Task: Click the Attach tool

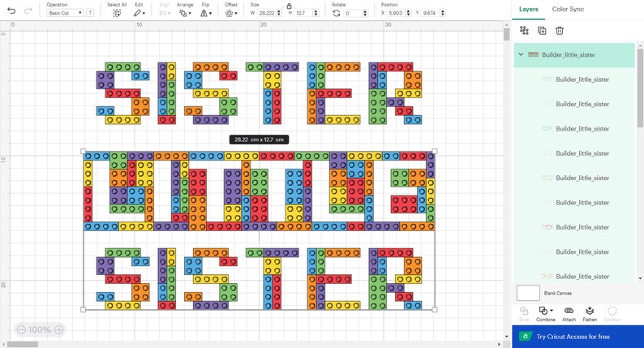Action: tap(569, 314)
